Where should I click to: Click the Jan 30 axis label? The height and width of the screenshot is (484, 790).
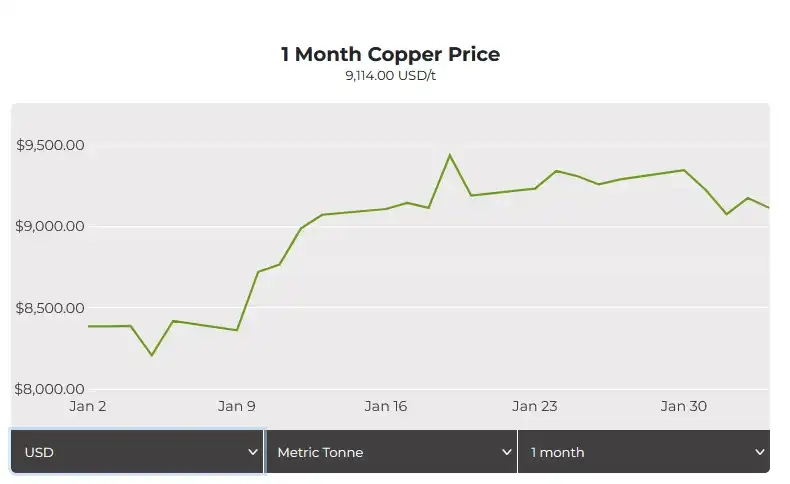coord(684,406)
